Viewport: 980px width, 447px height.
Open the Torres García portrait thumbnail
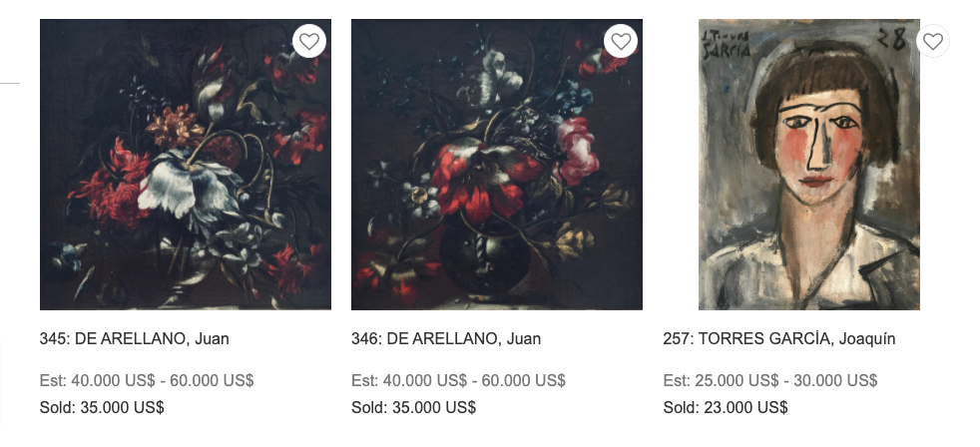coord(808,165)
